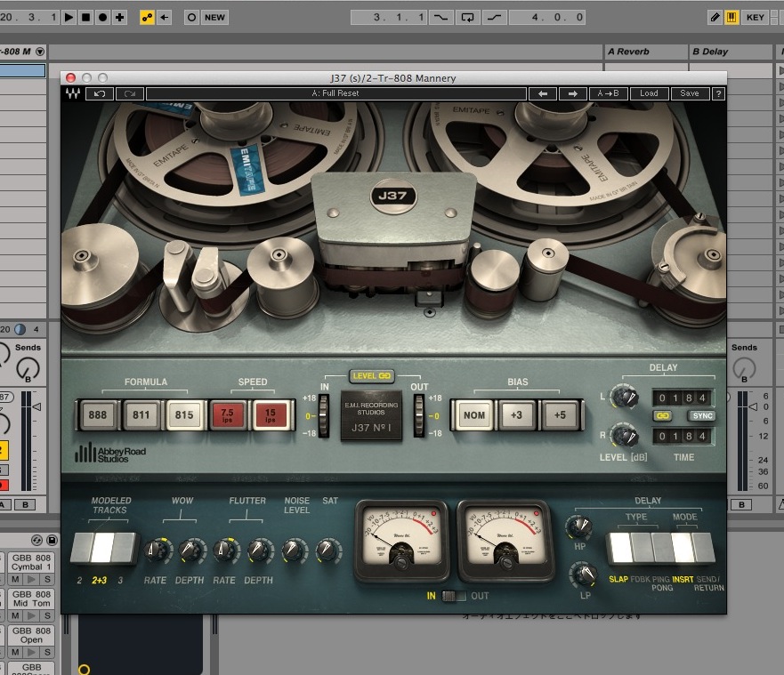Click the loop start field 3. 1. 1
784x675 pixels.
click(x=389, y=18)
